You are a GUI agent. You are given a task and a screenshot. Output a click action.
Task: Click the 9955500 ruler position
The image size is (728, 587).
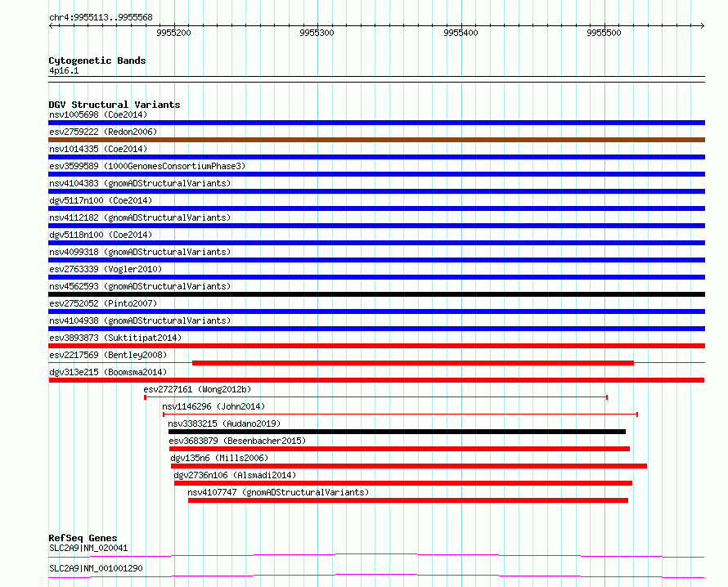tap(604, 33)
